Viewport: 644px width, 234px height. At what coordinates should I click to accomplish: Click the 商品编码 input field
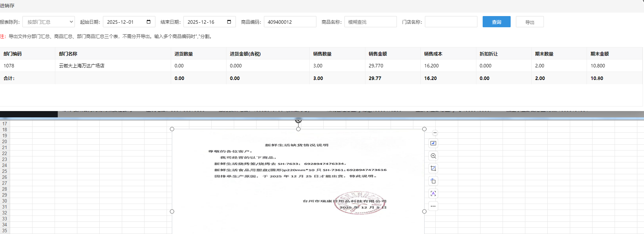(290, 22)
